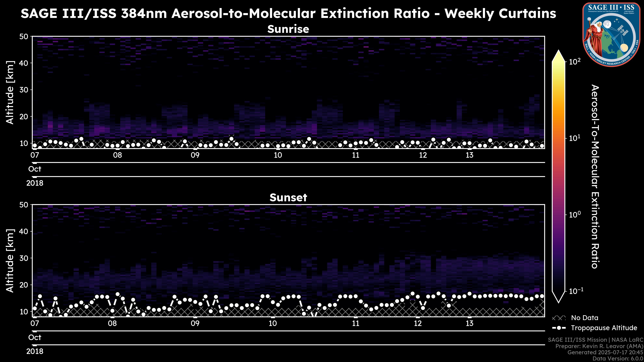Click the Tropopause Altitude legend marker

point(559,328)
